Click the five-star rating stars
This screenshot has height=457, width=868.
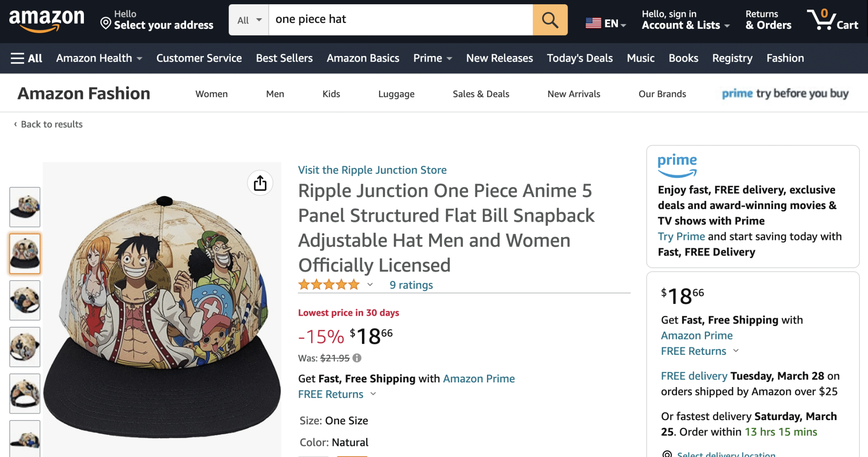pyautogui.click(x=328, y=284)
